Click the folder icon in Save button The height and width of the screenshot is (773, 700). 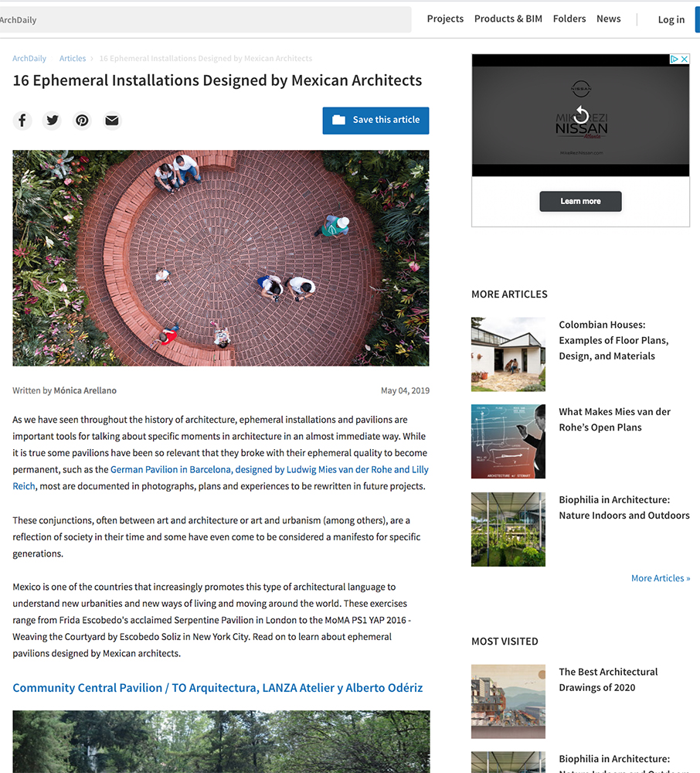338,120
